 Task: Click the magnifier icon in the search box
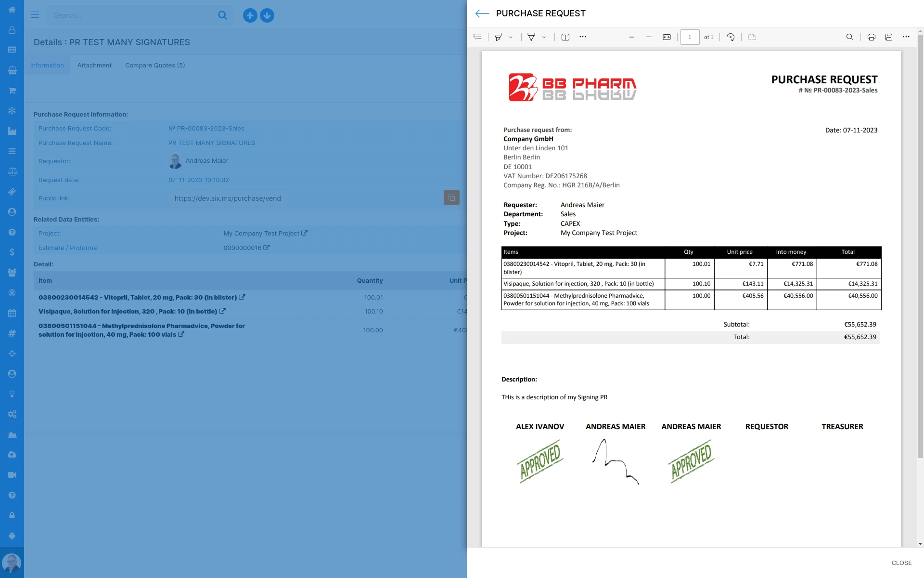coord(222,15)
